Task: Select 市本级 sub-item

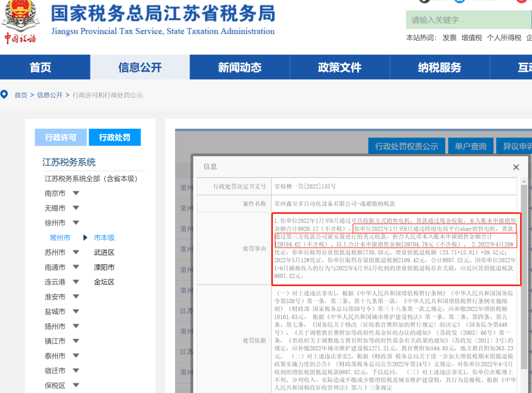Action: 104,238
